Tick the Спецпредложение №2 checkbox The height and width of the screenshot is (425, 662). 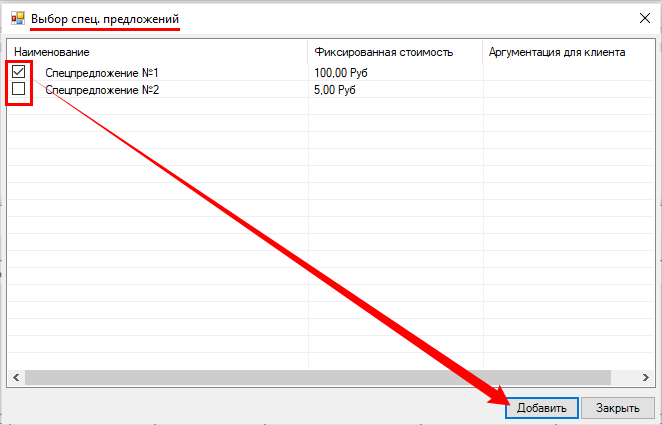(x=19, y=89)
